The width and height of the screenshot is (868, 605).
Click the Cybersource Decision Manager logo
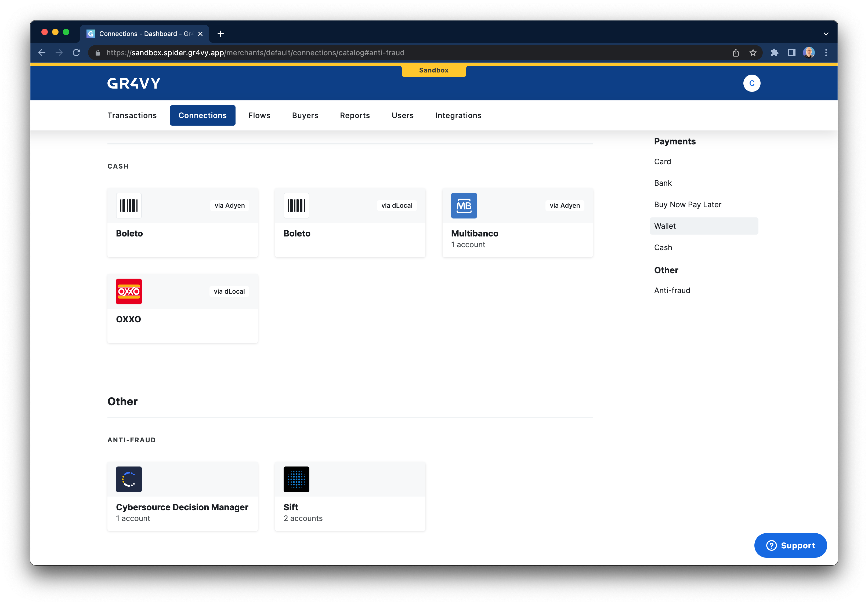pos(129,479)
